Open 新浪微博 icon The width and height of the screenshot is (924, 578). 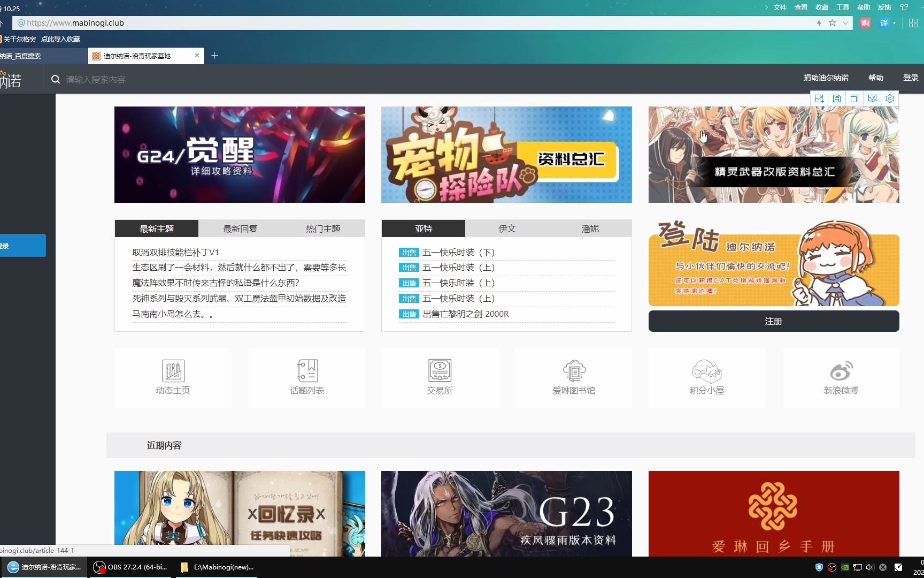841,378
